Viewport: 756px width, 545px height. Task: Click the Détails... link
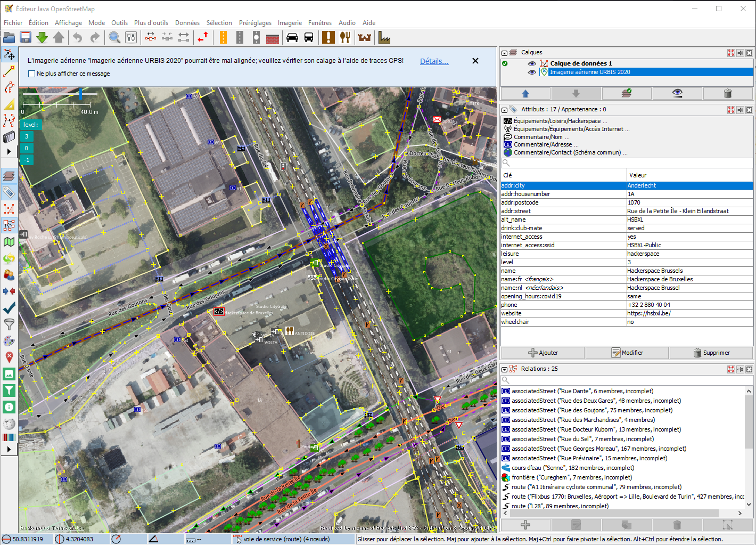pyautogui.click(x=434, y=61)
